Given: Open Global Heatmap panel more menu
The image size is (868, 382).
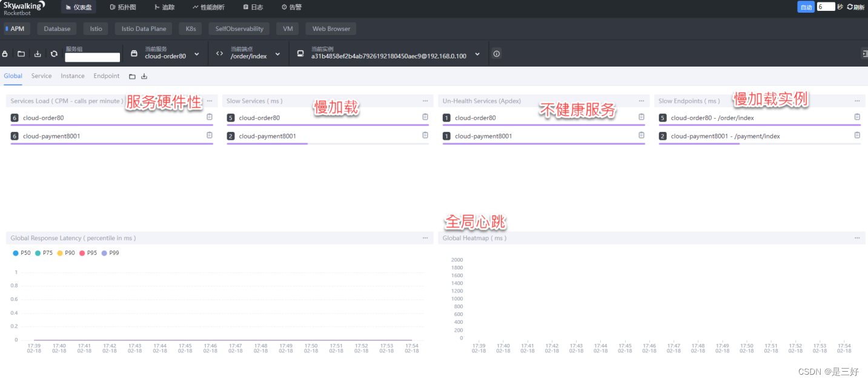Looking at the screenshot, I should click(x=857, y=238).
